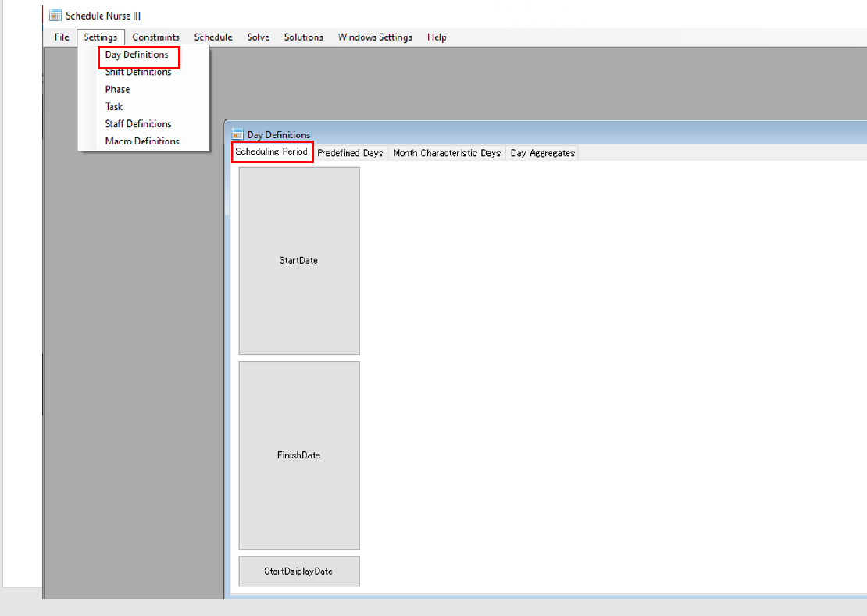Screen dimensions: 867x616
Task: Open the Constraints menu
Action: click(x=155, y=37)
